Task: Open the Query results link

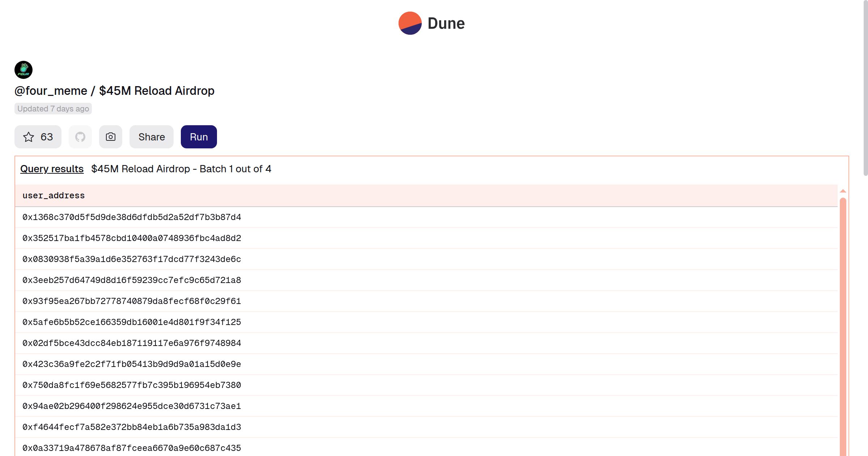Action: tap(52, 169)
